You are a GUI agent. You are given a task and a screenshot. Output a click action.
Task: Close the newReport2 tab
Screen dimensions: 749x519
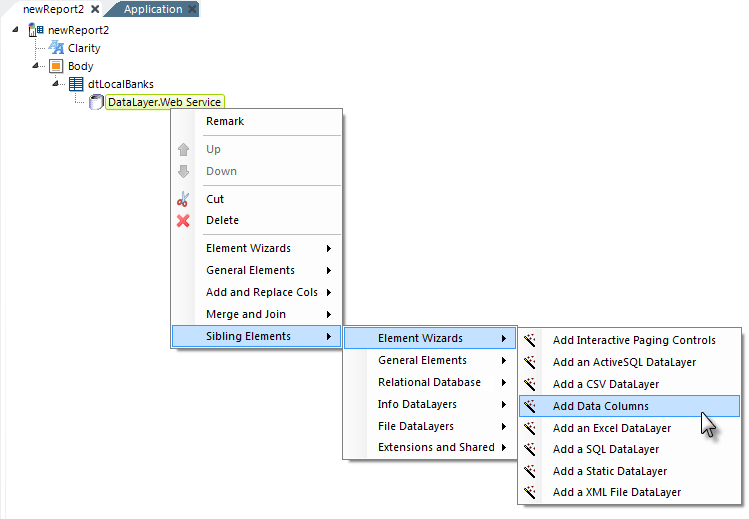click(x=95, y=9)
